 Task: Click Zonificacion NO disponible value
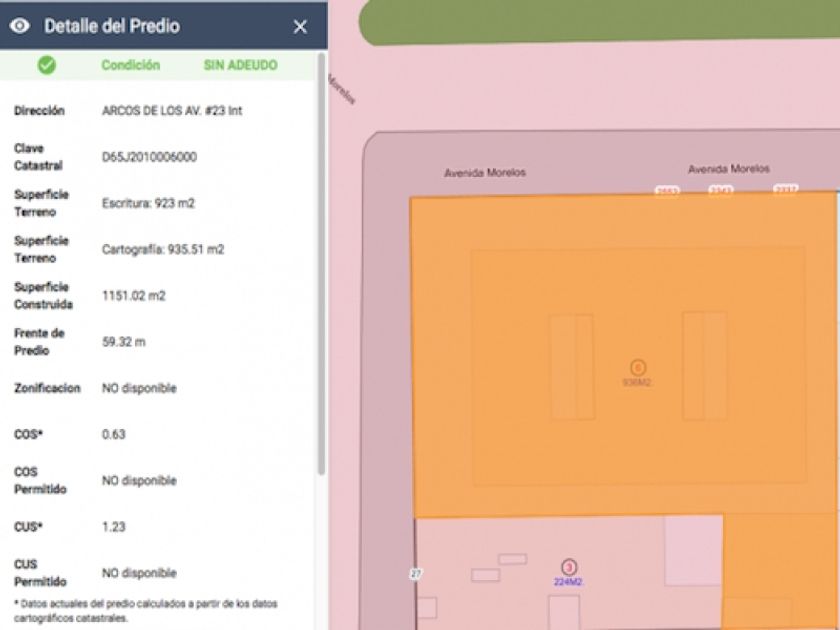[x=139, y=388]
